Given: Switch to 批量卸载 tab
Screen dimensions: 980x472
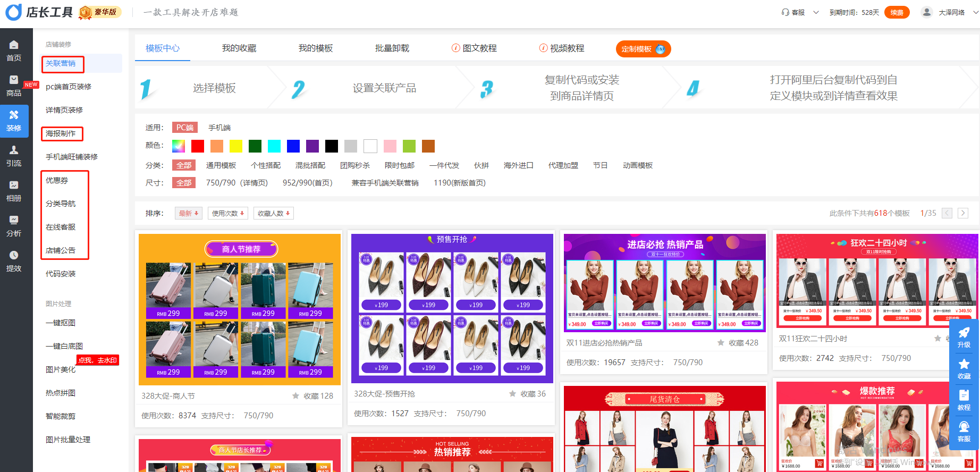Looking at the screenshot, I should 392,48.
